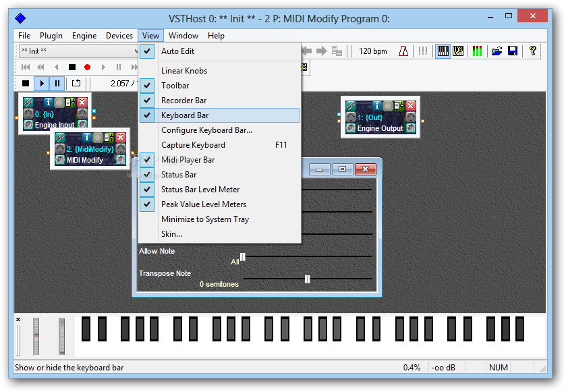Click the level meters toolbar icon

477,51
